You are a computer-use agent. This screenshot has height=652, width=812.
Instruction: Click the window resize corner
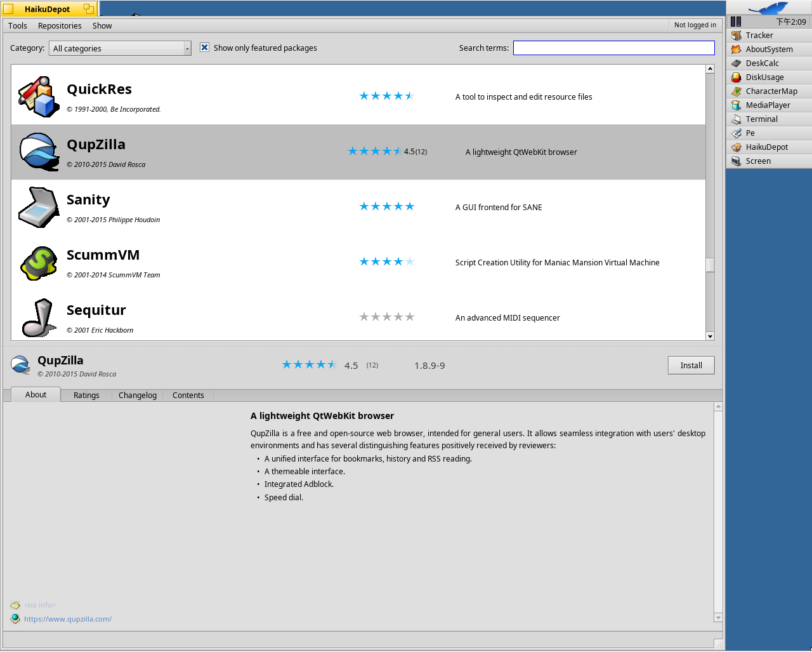pyautogui.click(x=719, y=644)
